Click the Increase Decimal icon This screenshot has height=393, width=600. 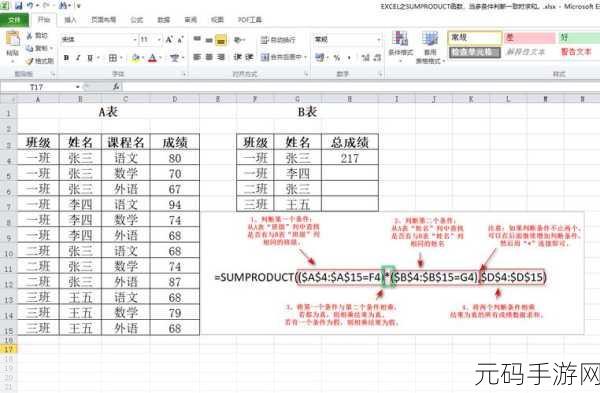click(x=365, y=58)
